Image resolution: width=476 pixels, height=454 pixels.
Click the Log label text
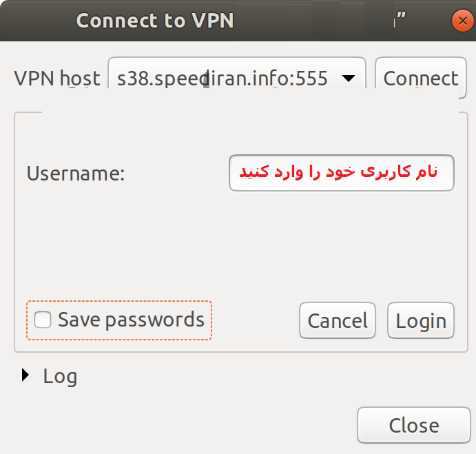pyautogui.click(x=60, y=376)
